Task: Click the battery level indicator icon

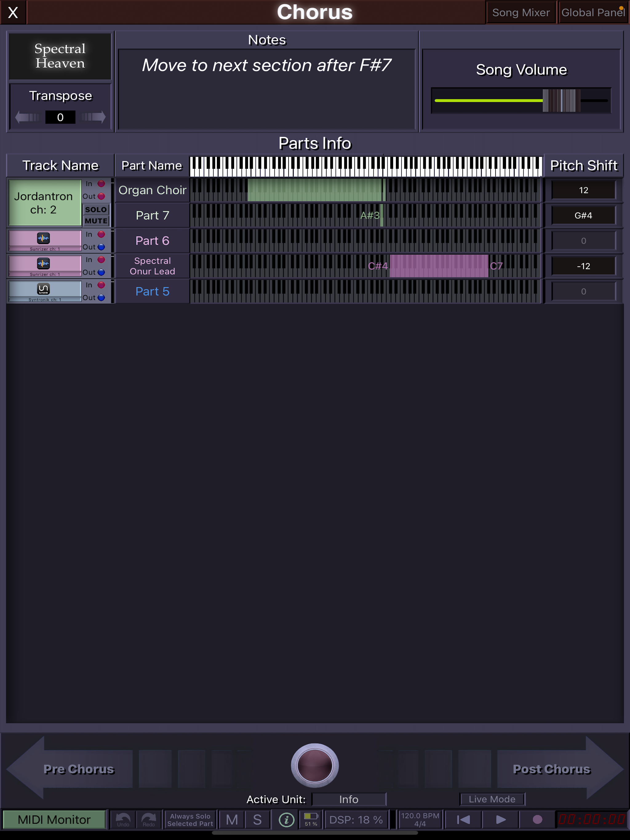Action: click(310, 818)
